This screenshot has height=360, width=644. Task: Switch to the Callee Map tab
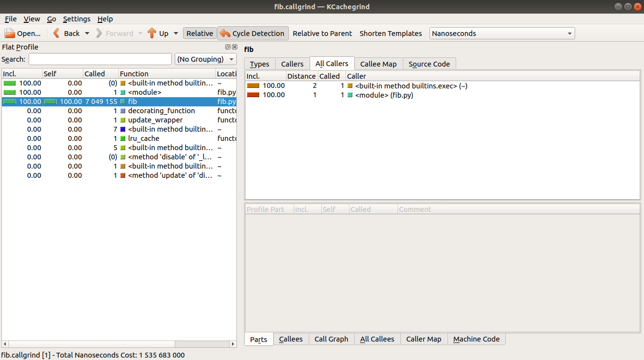379,64
